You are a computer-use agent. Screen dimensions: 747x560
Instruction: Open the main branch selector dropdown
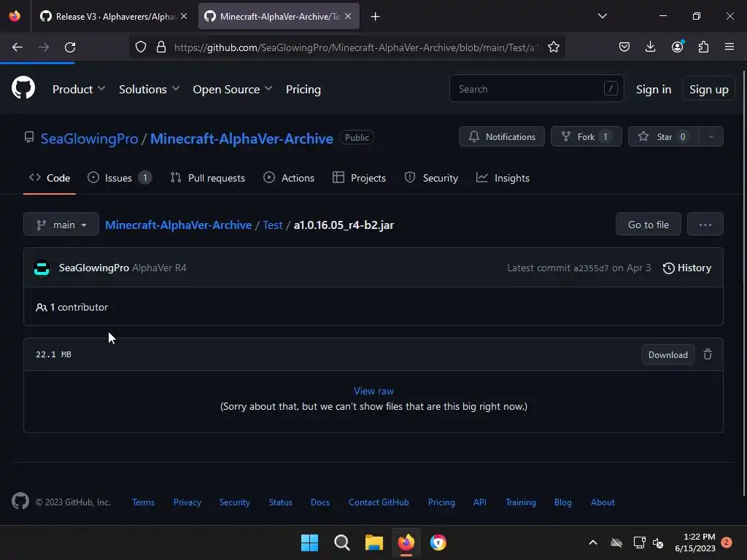[x=61, y=225]
